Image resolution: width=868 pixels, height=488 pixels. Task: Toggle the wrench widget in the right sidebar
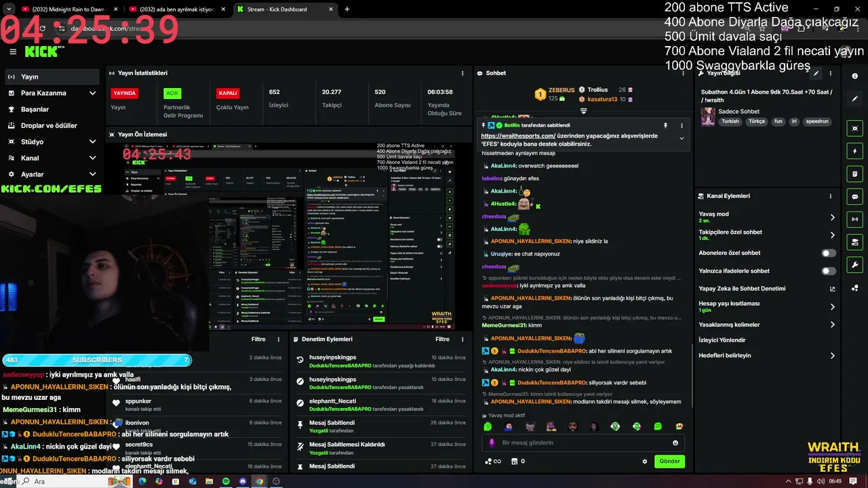(x=855, y=265)
